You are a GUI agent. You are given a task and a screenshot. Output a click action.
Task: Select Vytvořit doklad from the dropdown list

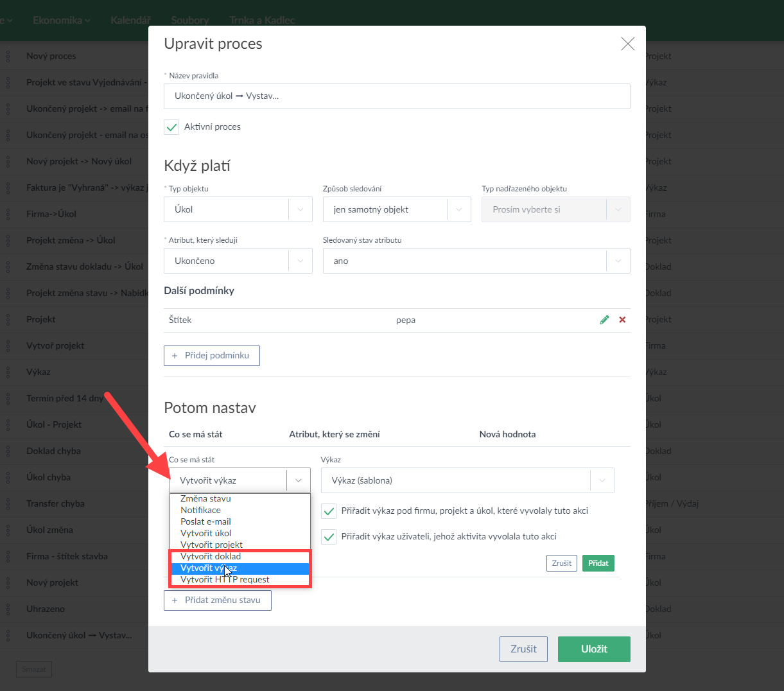[x=240, y=556]
